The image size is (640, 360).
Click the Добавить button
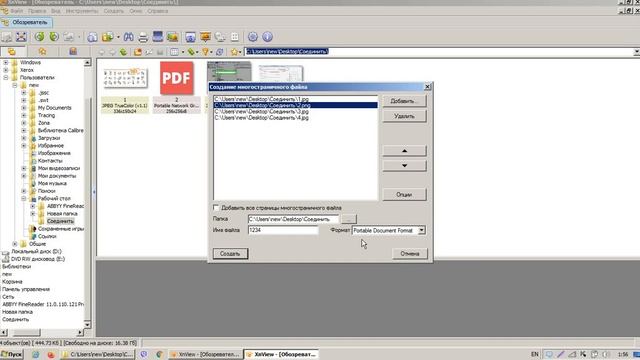pyautogui.click(x=404, y=101)
